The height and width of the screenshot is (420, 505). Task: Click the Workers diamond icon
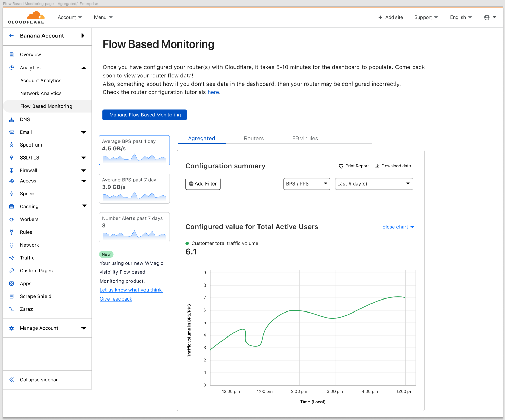pos(12,219)
